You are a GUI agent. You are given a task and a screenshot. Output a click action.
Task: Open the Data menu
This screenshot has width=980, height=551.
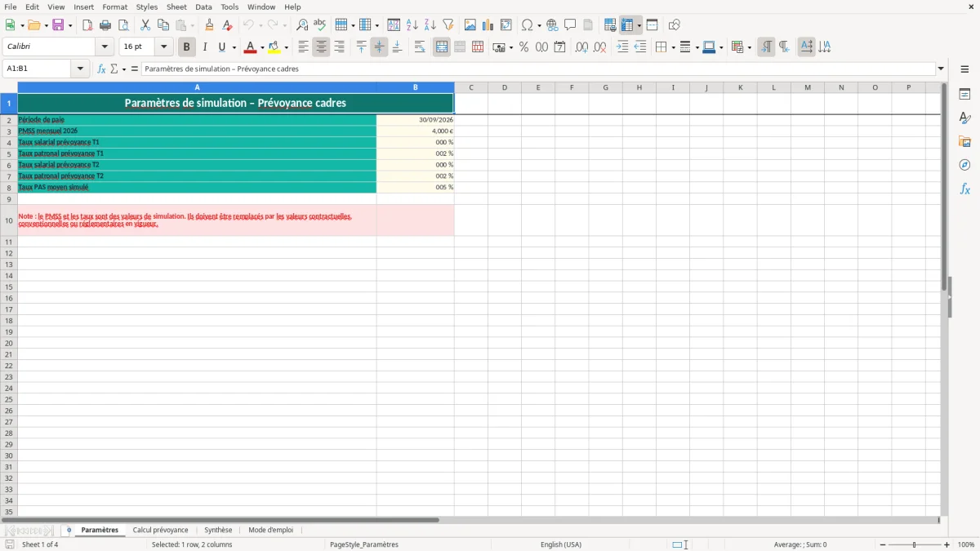[203, 7]
